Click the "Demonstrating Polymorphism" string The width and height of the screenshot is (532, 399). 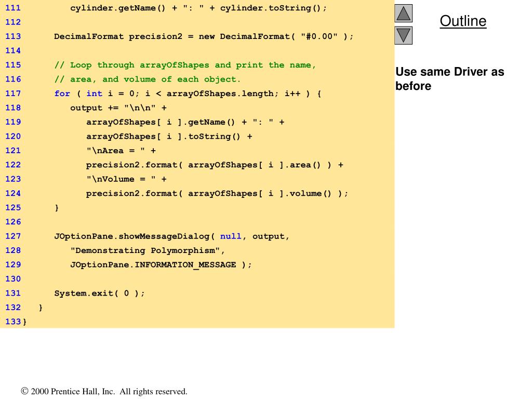coord(145,250)
